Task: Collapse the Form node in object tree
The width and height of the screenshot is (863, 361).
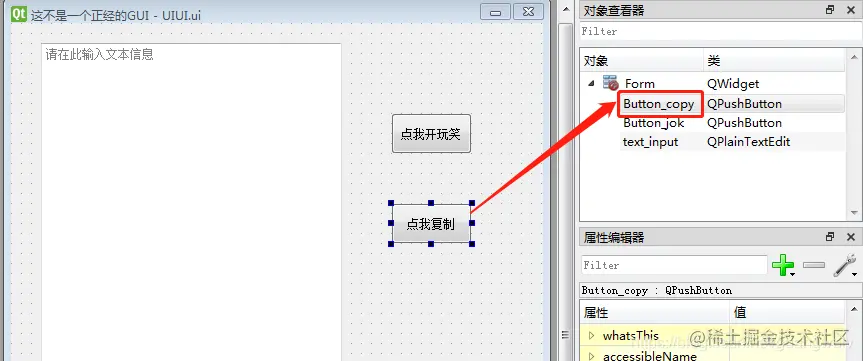Action: pyautogui.click(x=591, y=84)
